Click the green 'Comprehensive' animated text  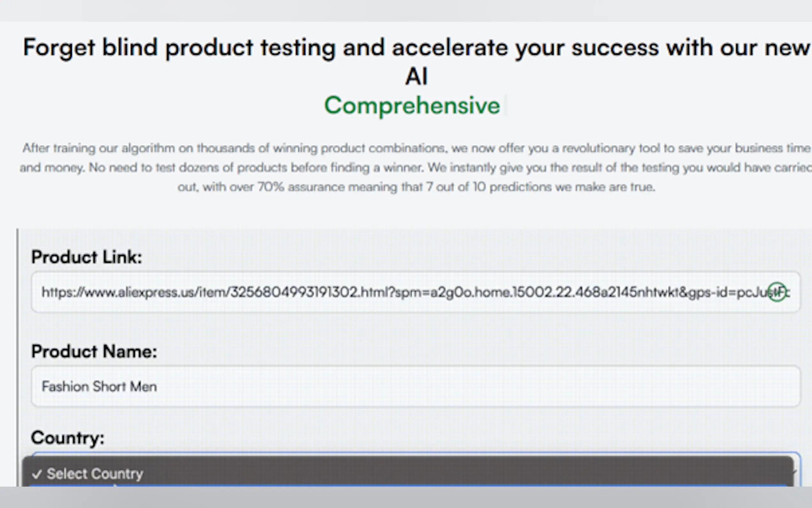[412, 106]
